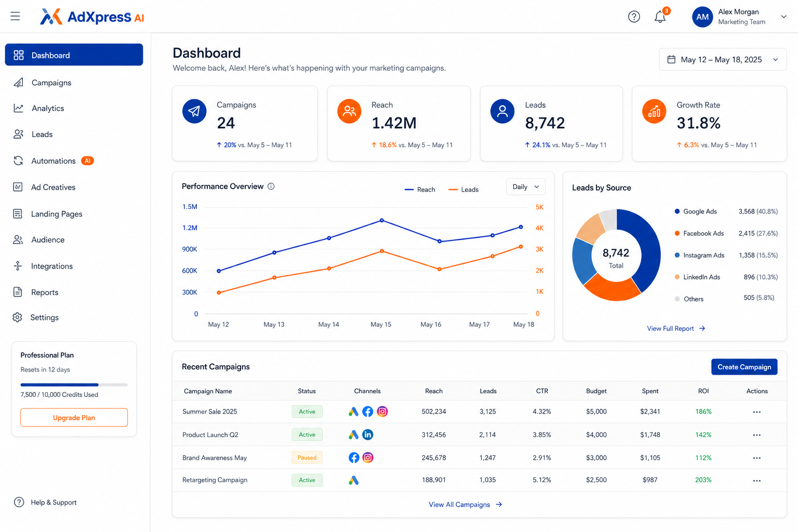Open the hamburger menu icon
This screenshot has height=532, width=798.
tap(15, 17)
